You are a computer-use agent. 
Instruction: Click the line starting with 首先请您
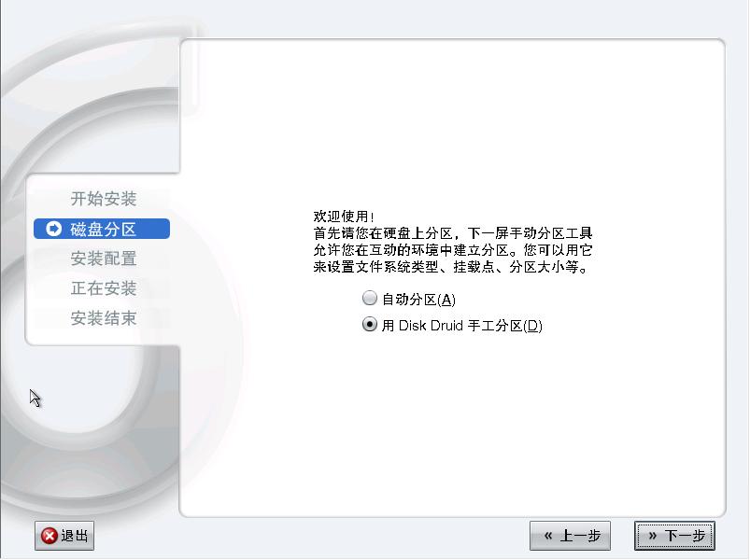pos(453,233)
